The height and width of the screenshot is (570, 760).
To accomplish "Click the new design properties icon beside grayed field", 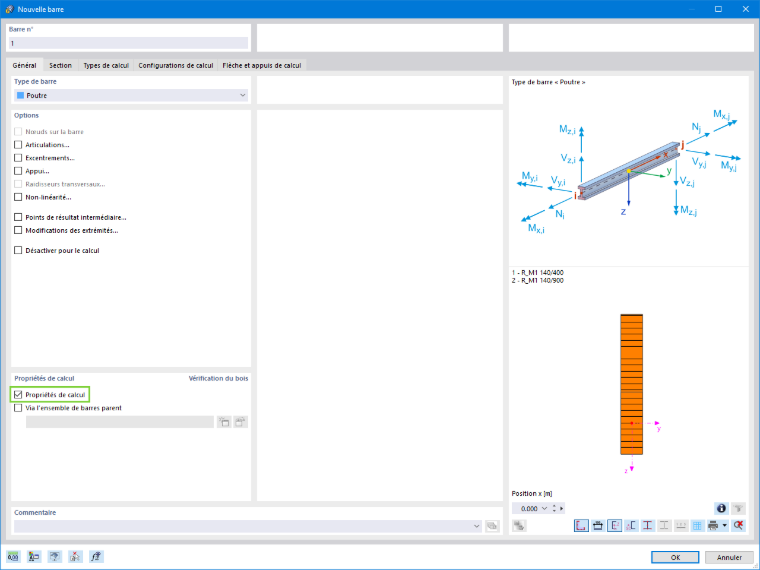I will pos(223,422).
